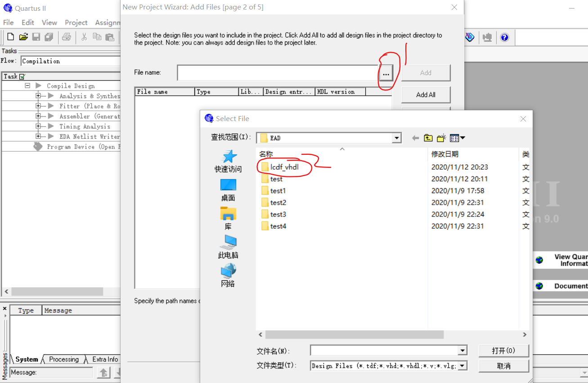Screen dimensions: 588x383
Task: Collapse the Compile Design task node
Action: [x=27, y=86]
